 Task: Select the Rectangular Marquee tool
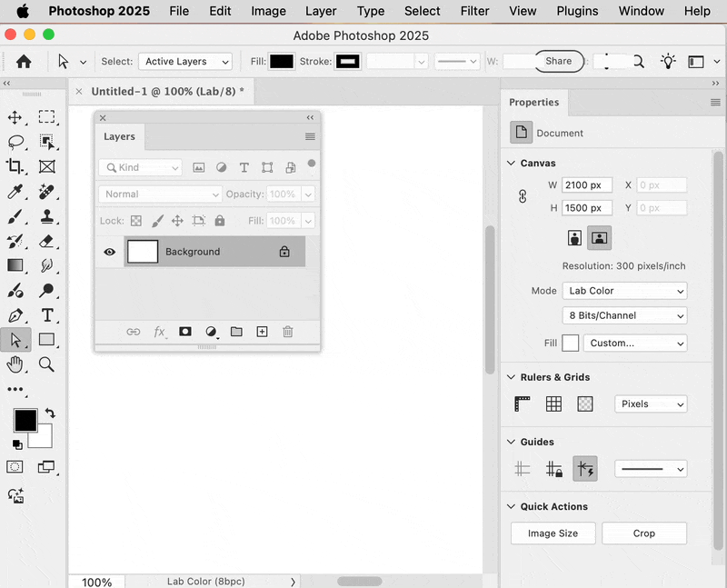tap(46, 116)
